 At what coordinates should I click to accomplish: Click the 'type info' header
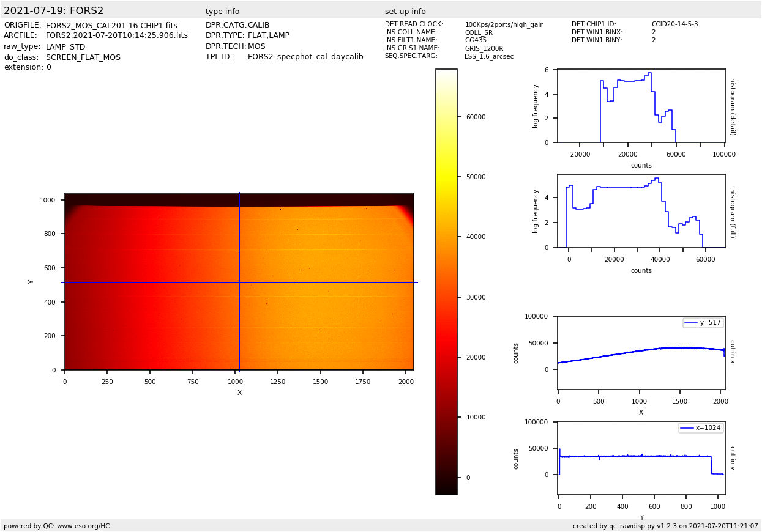(x=222, y=12)
